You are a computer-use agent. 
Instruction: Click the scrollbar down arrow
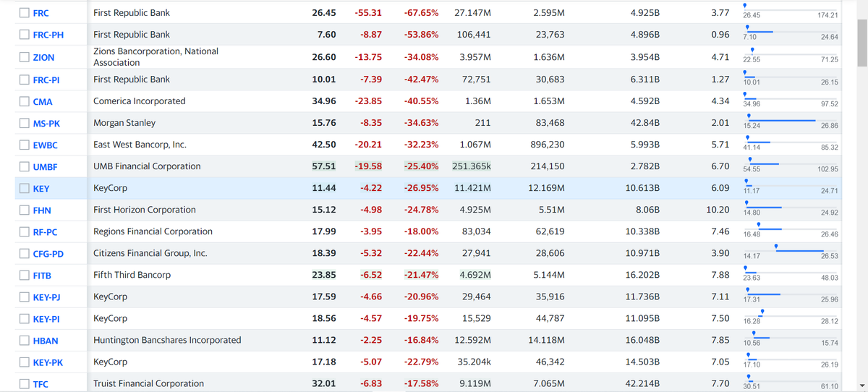pos(861,385)
